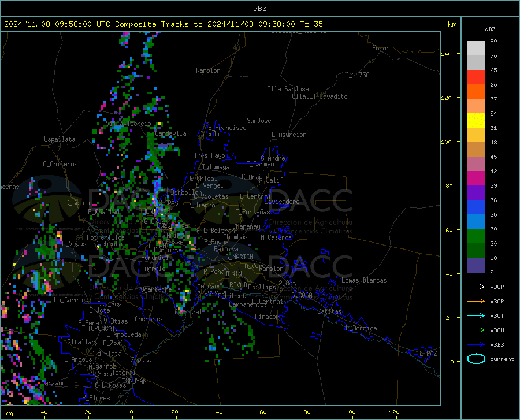Click the Tulumaya label
Image resolution: width=520 pixels, height=420 pixels.
tap(216, 167)
